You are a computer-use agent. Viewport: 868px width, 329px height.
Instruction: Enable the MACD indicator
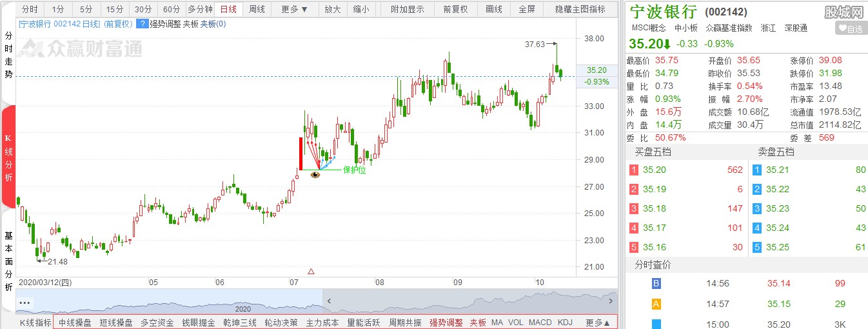[x=540, y=323]
